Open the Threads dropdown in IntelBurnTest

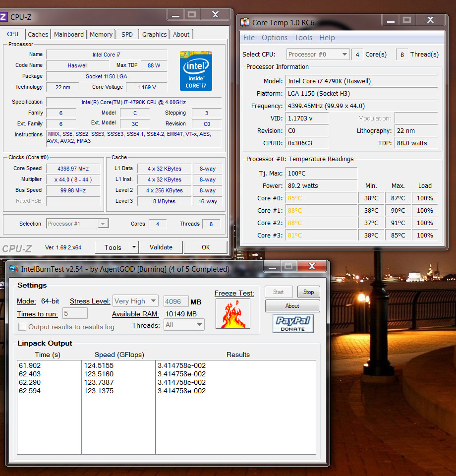point(184,325)
